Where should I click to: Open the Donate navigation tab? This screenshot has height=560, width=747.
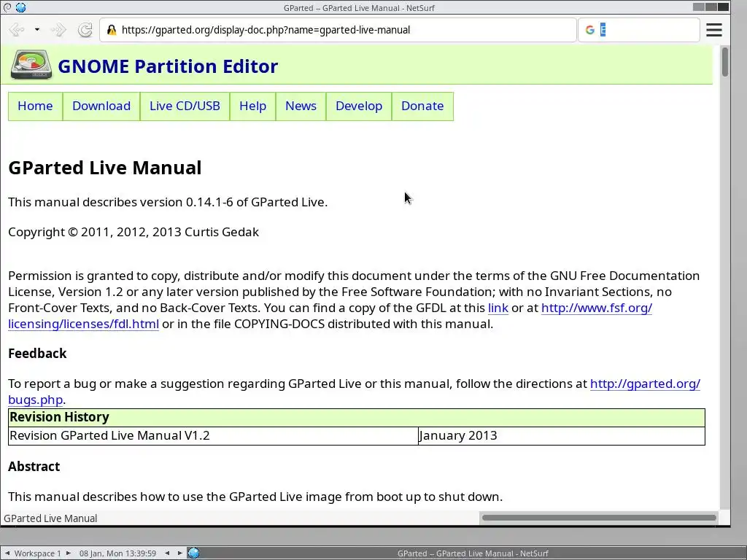click(422, 106)
